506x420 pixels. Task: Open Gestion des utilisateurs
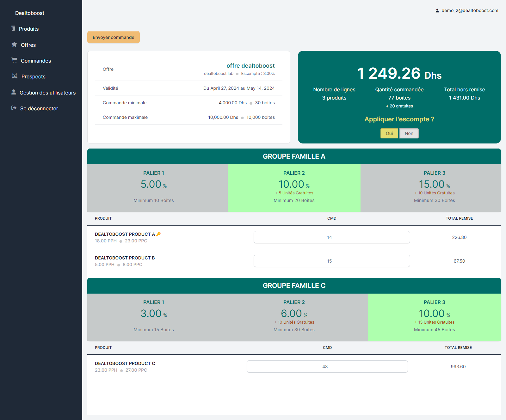click(x=47, y=93)
